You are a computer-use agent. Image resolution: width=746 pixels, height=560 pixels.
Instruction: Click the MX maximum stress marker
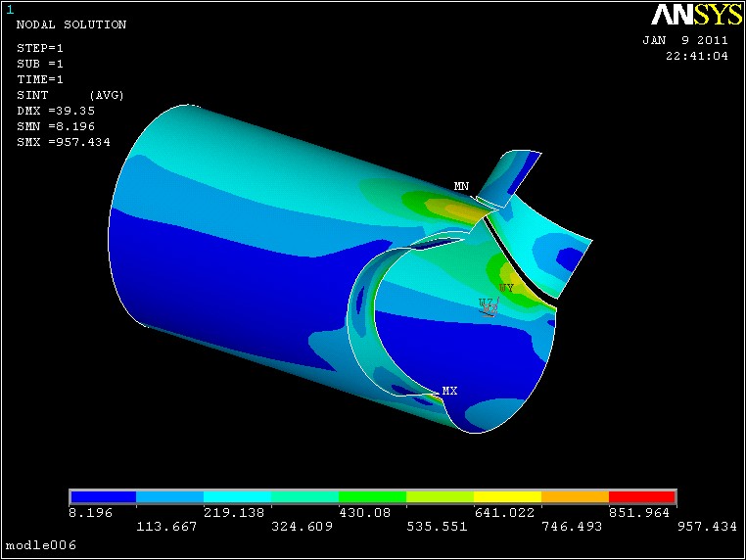[x=449, y=391]
